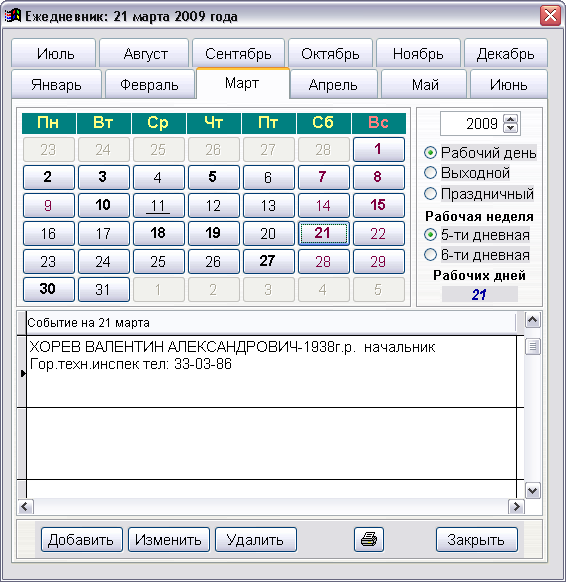The width and height of the screenshot is (566, 582).
Task: Click horizontal scroll left arrow
Action: click(x=25, y=507)
